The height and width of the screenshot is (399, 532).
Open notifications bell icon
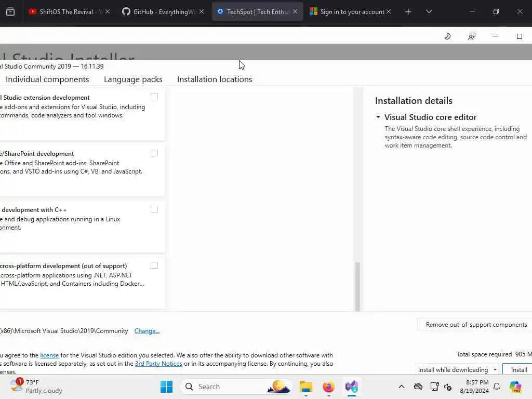click(497, 387)
